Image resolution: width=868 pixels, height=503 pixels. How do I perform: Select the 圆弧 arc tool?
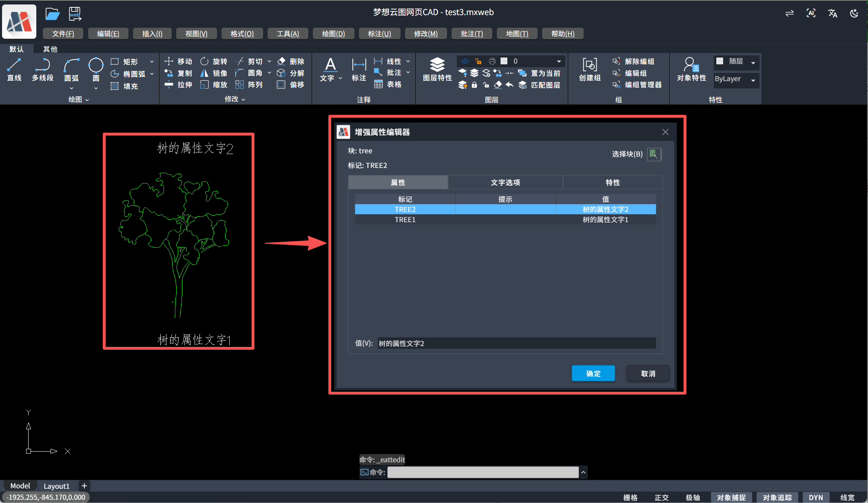click(x=71, y=70)
